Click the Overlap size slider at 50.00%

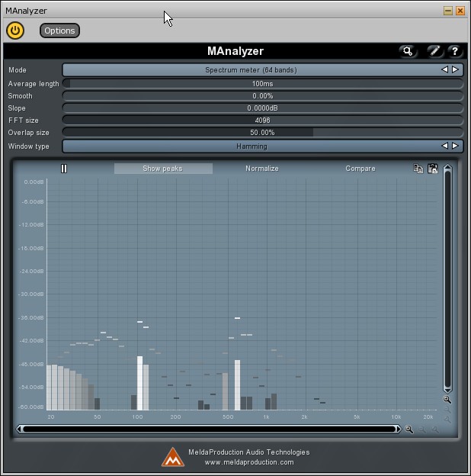click(263, 133)
